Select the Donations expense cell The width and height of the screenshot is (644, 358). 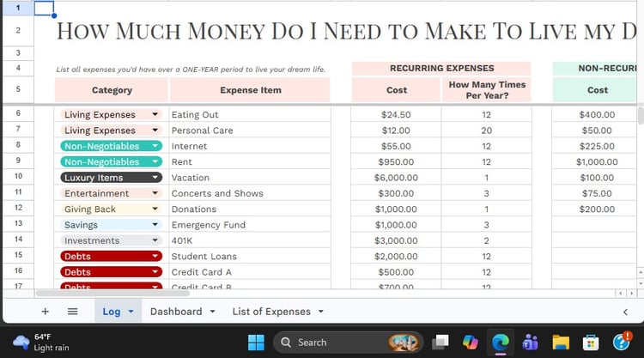coord(250,209)
